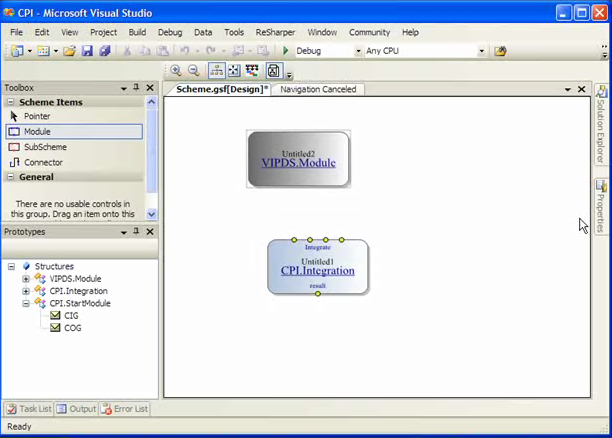Viewport: 612px width, 438px height.
Task: Open the Debug configuration dropdown
Action: pyautogui.click(x=358, y=51)
